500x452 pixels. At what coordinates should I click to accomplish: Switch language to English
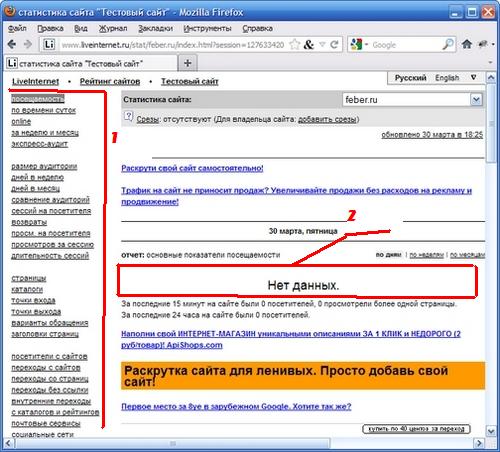tap(447, 78)
